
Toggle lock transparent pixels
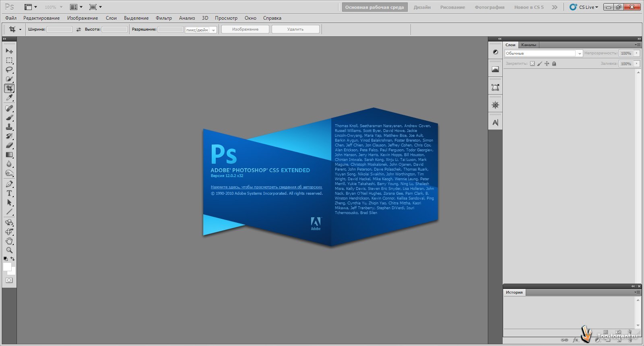(532, 64)
